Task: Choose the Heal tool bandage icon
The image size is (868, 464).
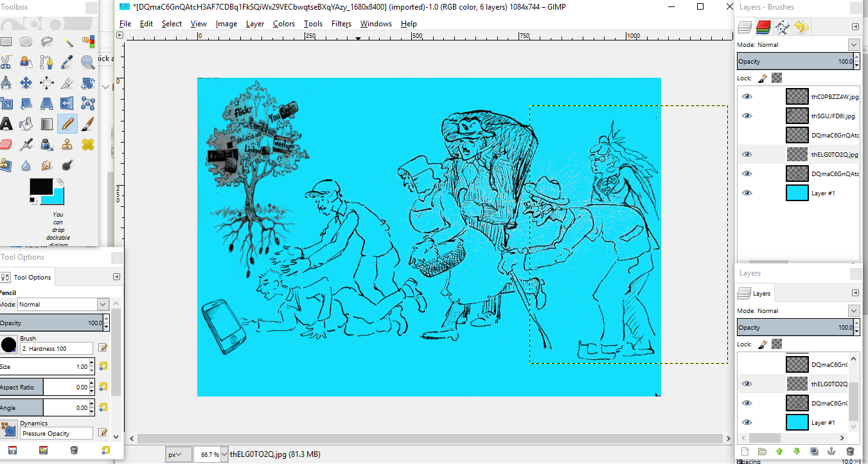Action: [88, 144]
